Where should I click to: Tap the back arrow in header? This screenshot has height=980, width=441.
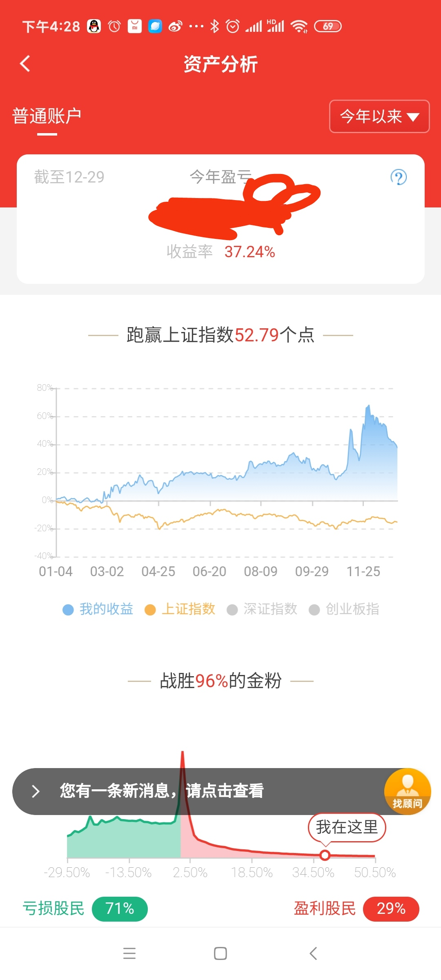point(25,64)
